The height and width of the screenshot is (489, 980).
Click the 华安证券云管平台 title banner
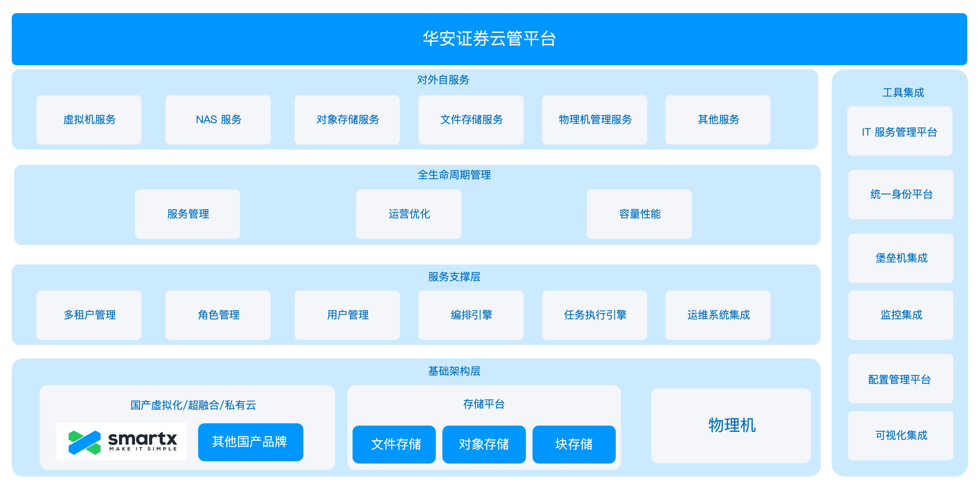489,39
